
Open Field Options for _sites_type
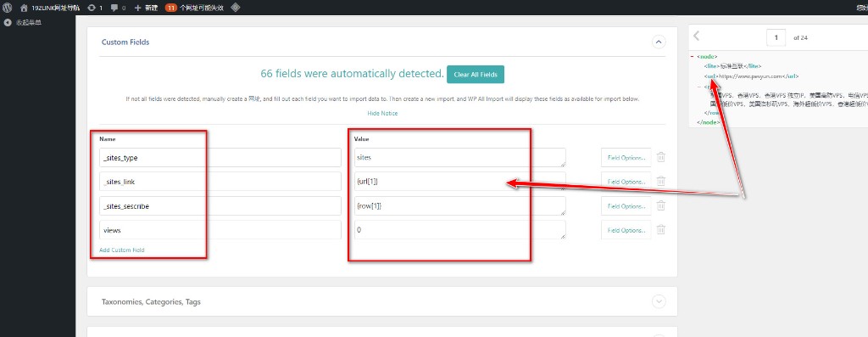626,157
